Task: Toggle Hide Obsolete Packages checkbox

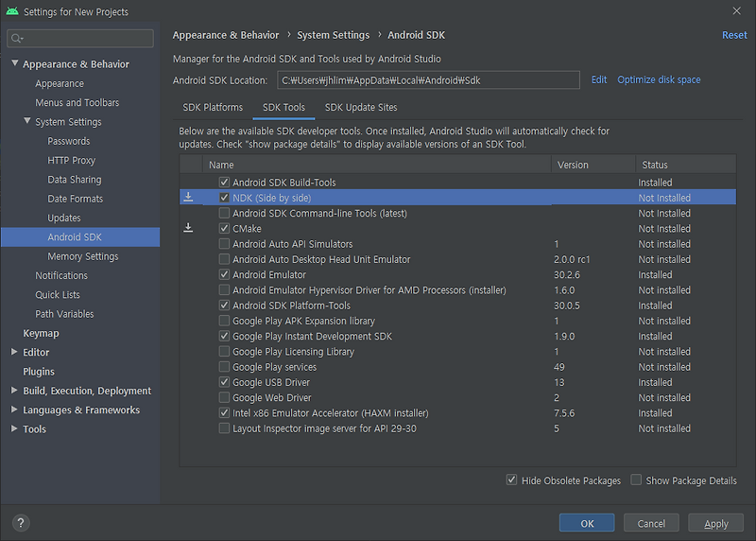Action: [511, 480]
